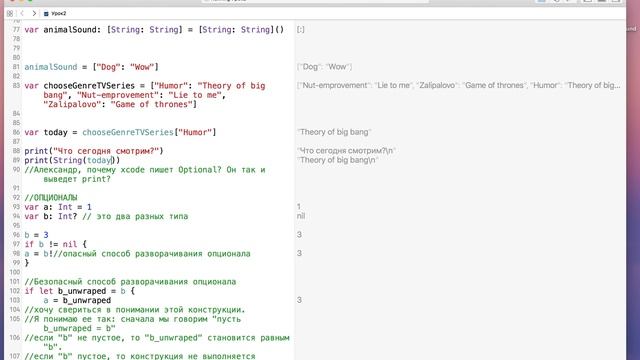Click the result 3 on line 103

point(299,300)
